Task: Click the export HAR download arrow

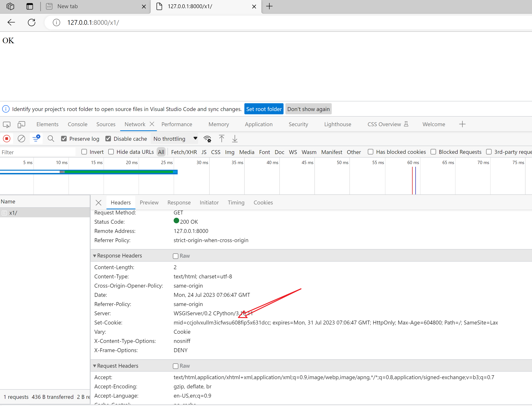Action: pos(235,139)
